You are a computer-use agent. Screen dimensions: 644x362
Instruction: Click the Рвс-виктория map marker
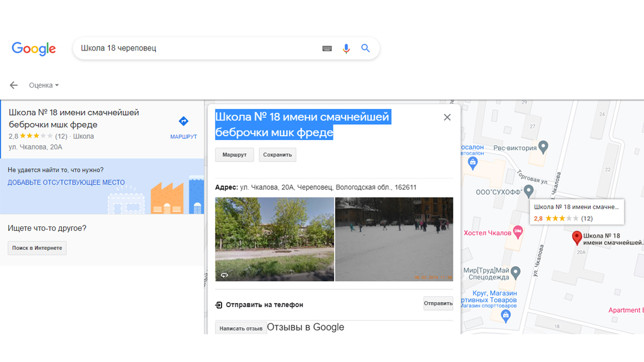tap(543, 147)
